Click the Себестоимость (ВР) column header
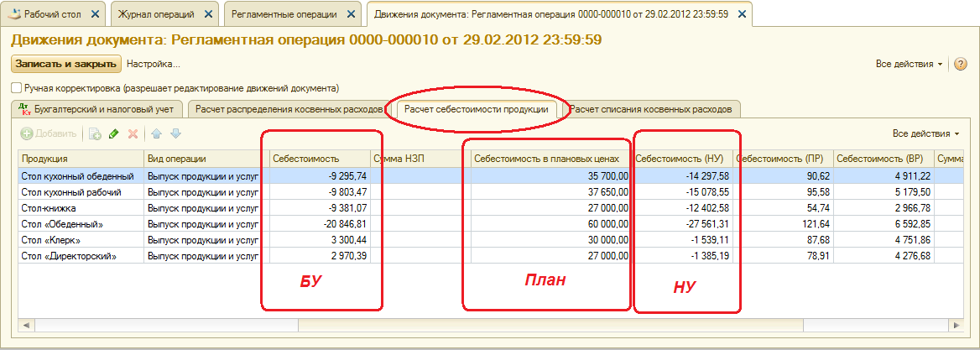This screenshot has width=980, height=350. pos(883,159)
